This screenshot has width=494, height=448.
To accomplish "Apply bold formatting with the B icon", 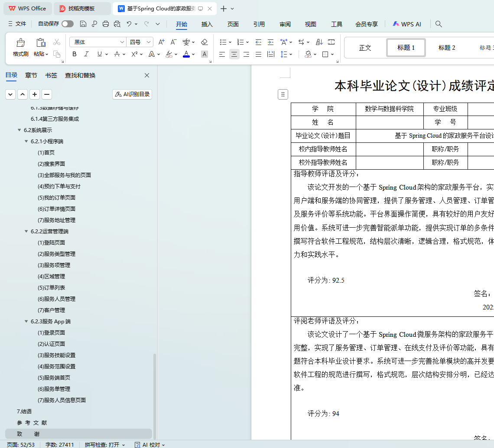I will pyautogui.click(x=75, y=54).
